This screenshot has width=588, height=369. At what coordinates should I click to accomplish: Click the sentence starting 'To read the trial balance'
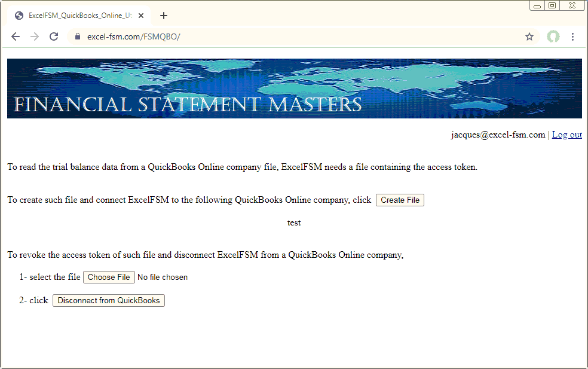coord(242,167)
